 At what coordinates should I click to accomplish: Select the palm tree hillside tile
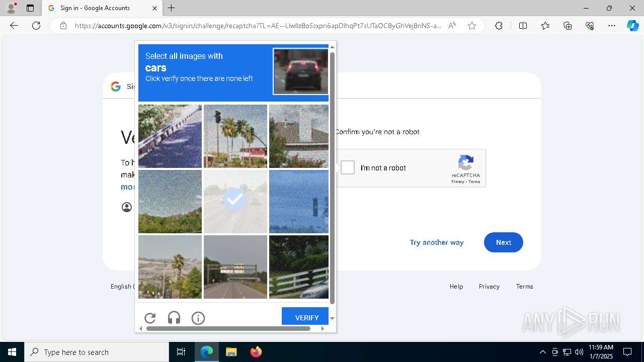[170, 266]
